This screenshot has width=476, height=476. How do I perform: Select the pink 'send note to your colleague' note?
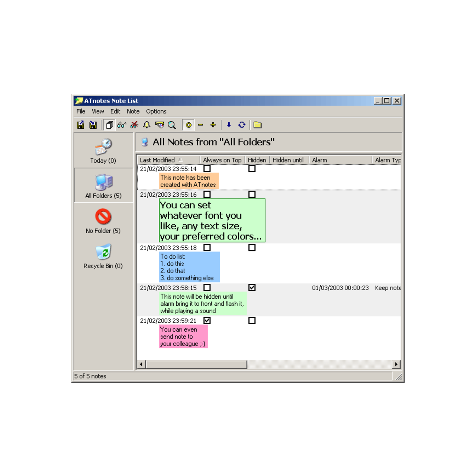tap(183, 337)
